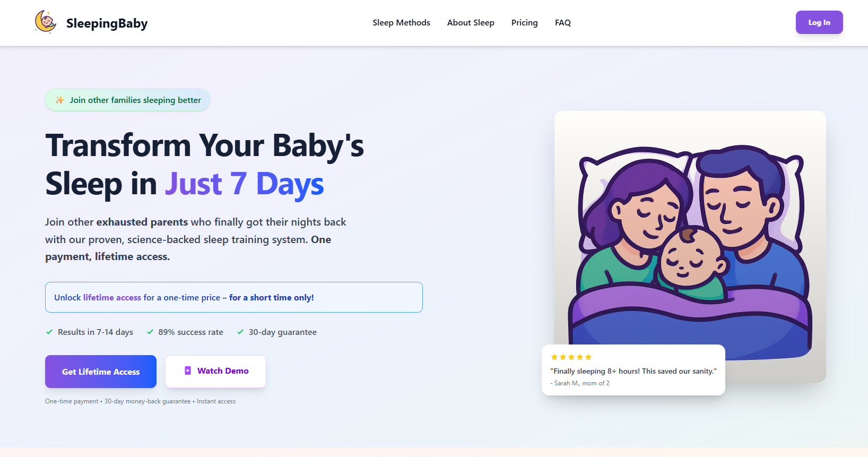This screenshot has width=868, height=457.
Task: Click the checkmark beside 30-day guarantee
Action: [239, 331]
